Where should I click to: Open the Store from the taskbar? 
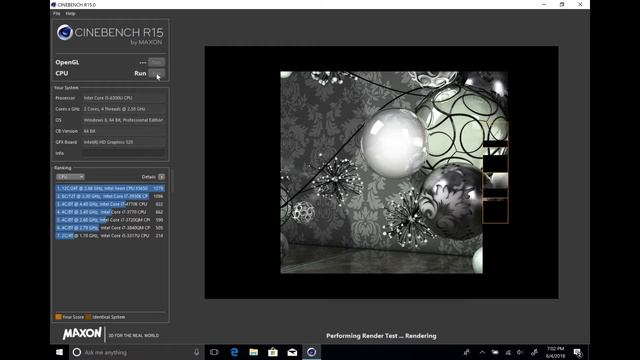(273, 352)
